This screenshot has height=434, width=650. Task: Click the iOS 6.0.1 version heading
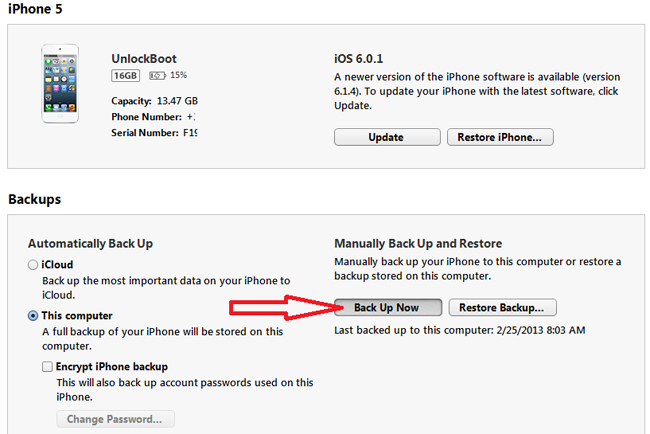click(x=359, y=59)
